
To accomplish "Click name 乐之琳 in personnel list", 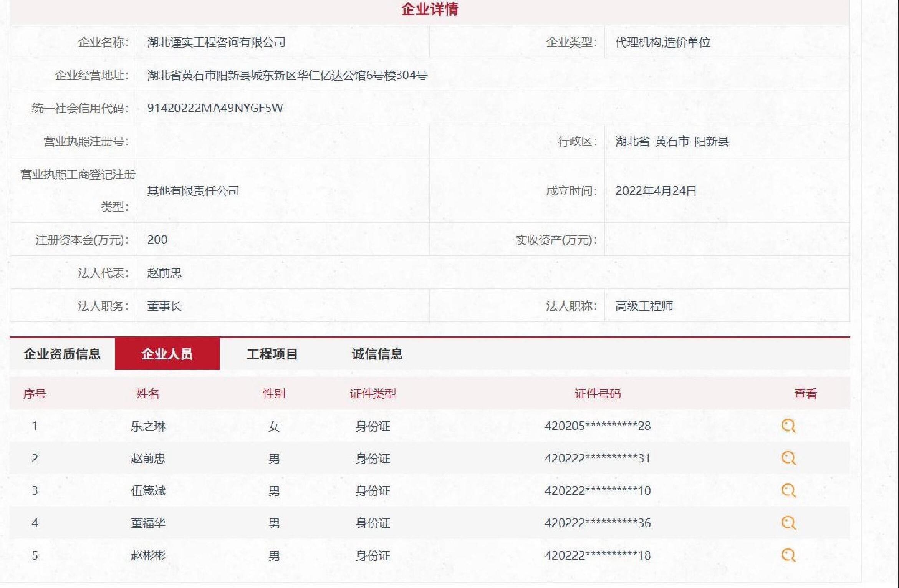I will (x=148, y=426).
